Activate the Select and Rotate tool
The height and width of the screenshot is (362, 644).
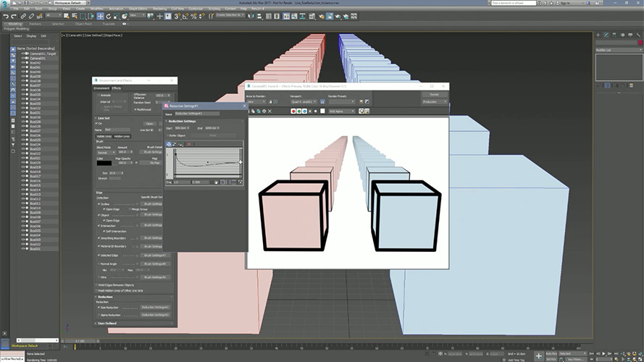coord(109,17)
